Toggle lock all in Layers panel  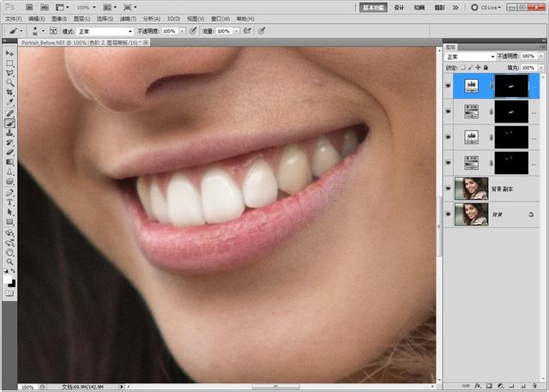point(486,68)
